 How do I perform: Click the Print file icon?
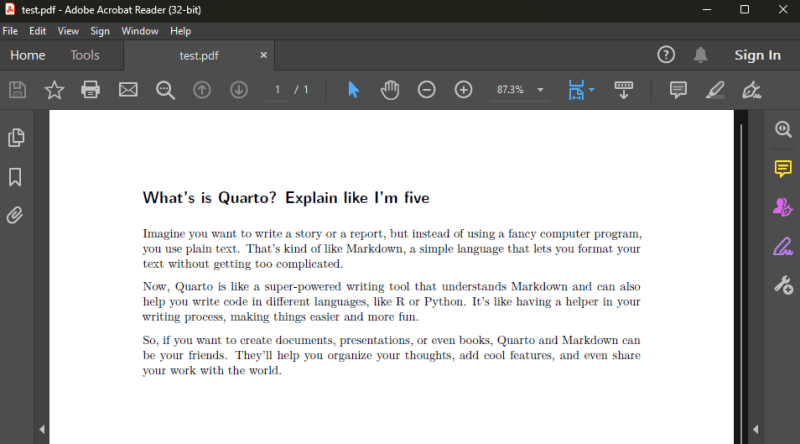[90, 90]
